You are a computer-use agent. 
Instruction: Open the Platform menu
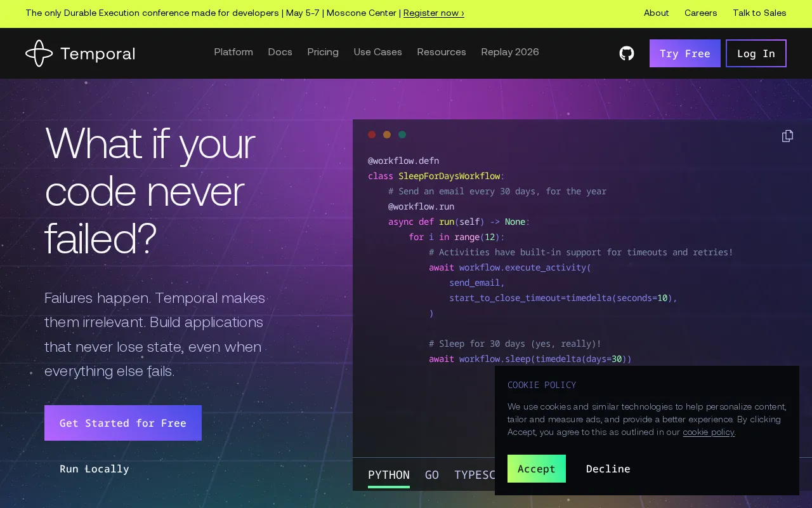coord(233,52)
